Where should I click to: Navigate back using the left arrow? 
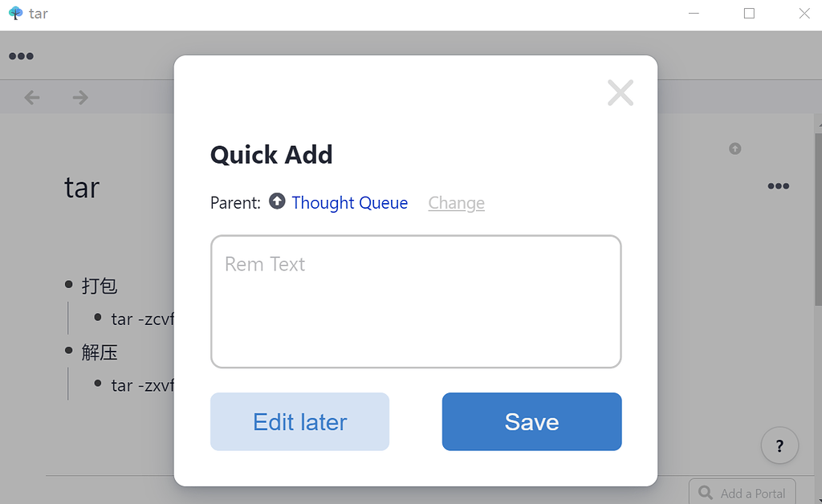point(31,97)
